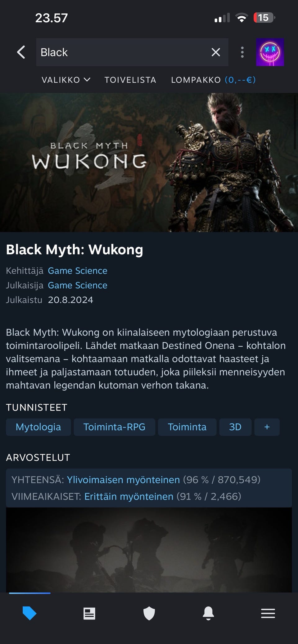Open developer Game Science link
The width and height of the screenshot is (298, 644).
(x=78, y=271)
